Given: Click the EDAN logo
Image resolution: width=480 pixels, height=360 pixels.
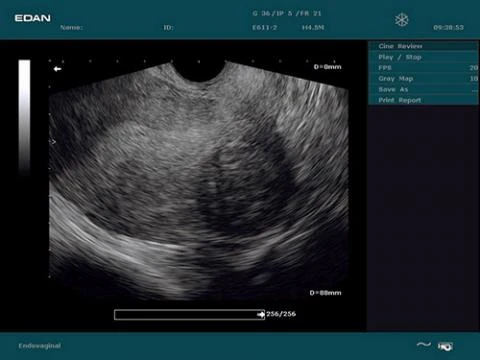Looking at the screenshot, I should pos(33,18).
